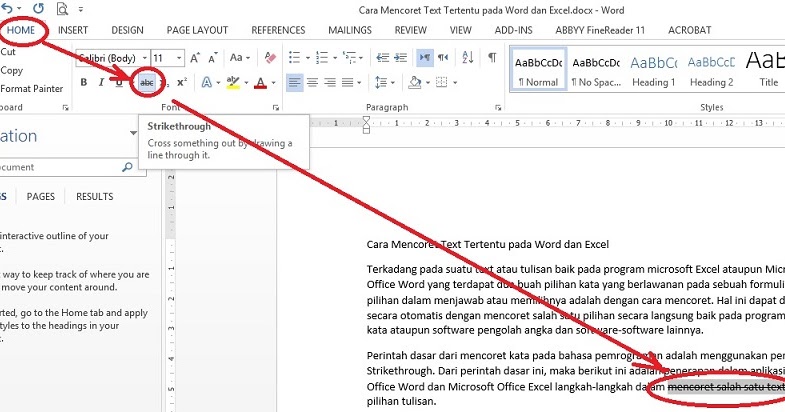
Task: Click the Sort A-Z icon
Action: point(468,58)
